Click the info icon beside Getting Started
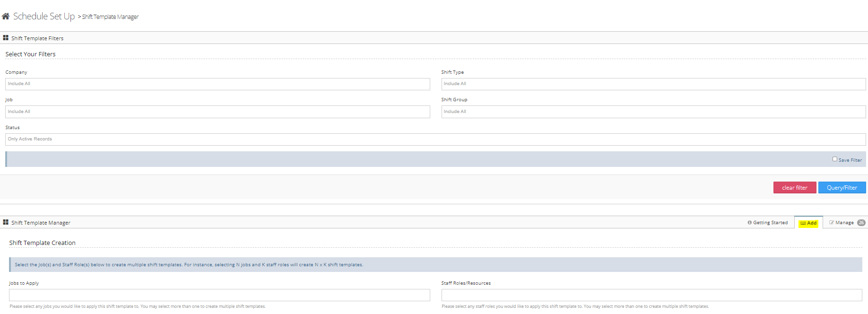 [x=749, y=223]
